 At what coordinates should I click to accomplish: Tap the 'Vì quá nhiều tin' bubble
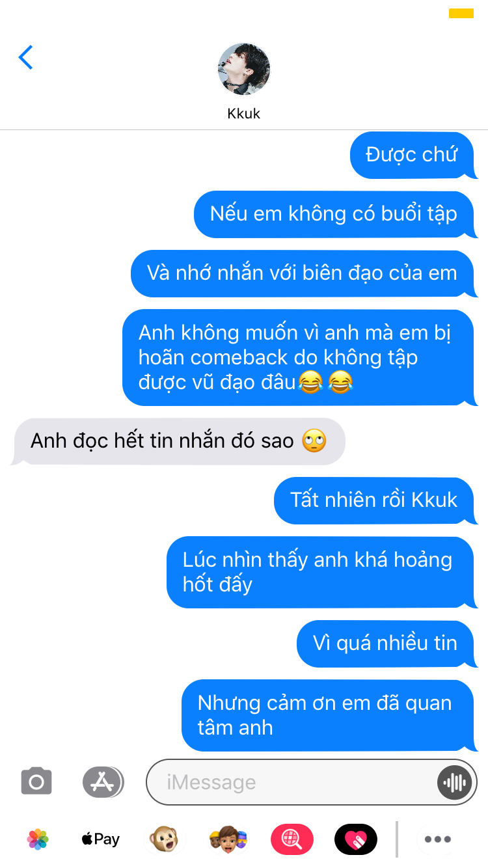pos(386,644)
